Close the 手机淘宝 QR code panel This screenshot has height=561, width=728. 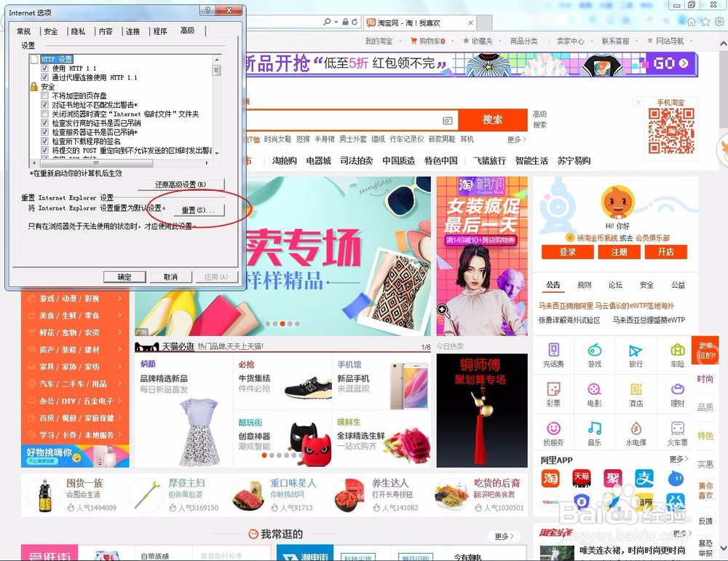(638, 102)
